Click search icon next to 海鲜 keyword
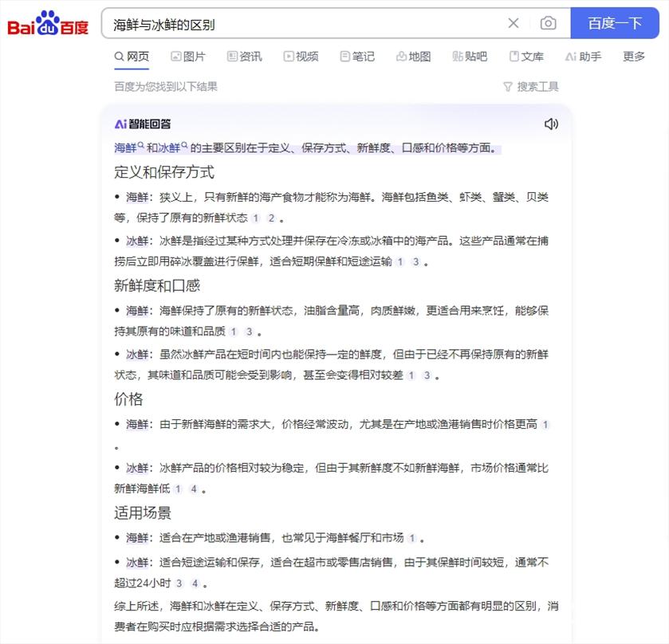Image resolution: width=669 pixels, height=644 pixels. click(141, 146)
